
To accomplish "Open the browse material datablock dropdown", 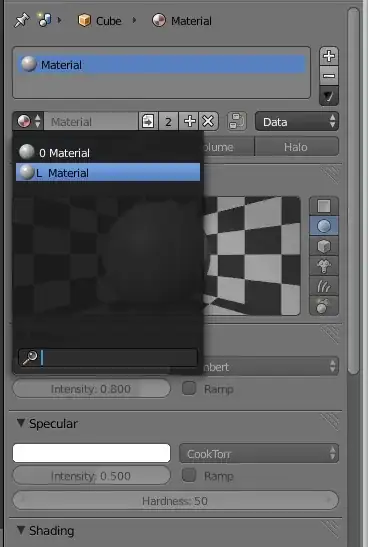I will click(29, 121).
